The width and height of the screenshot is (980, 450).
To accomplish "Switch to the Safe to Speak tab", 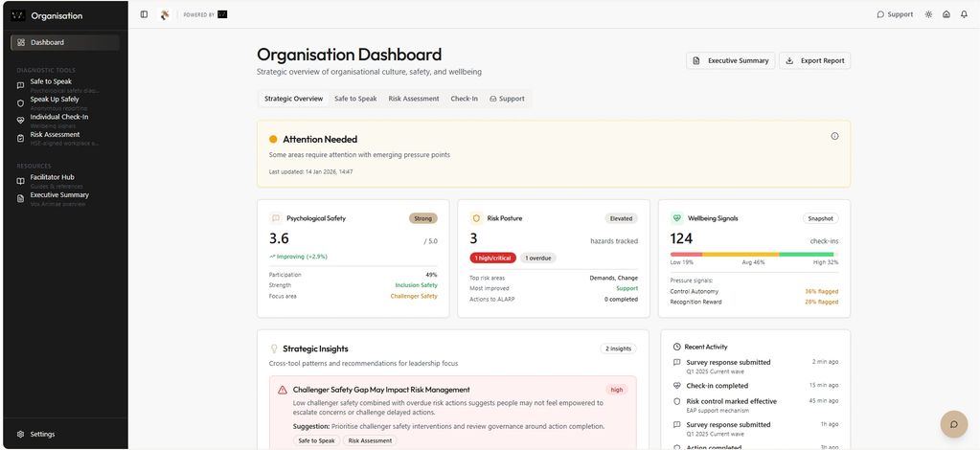I will pos(355,99).
